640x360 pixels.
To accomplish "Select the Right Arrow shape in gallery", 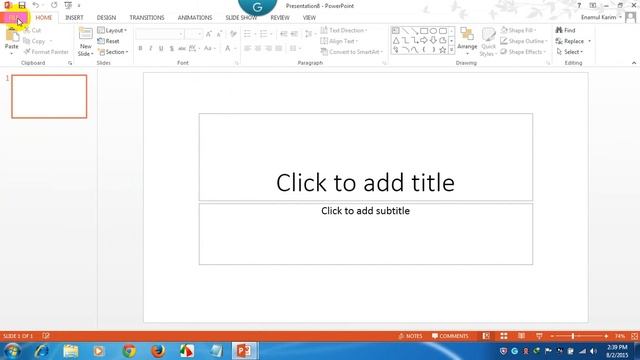I will (424, 40).
